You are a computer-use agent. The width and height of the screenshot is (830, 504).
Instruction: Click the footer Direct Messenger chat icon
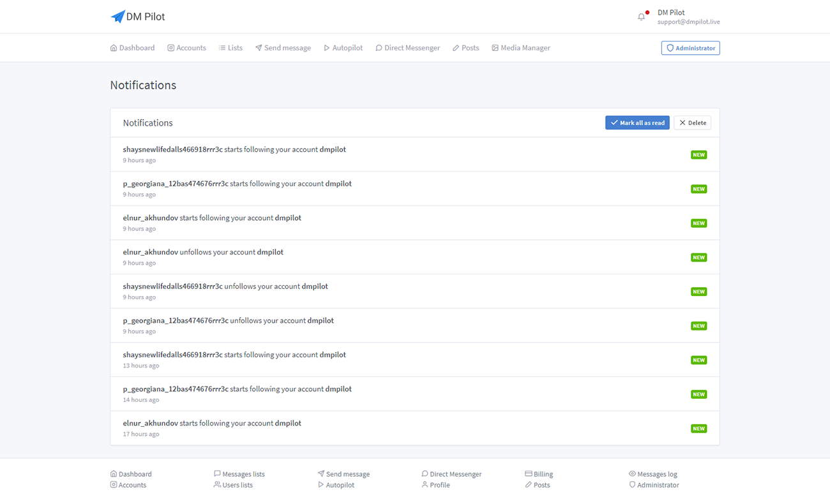pos(425,474)
